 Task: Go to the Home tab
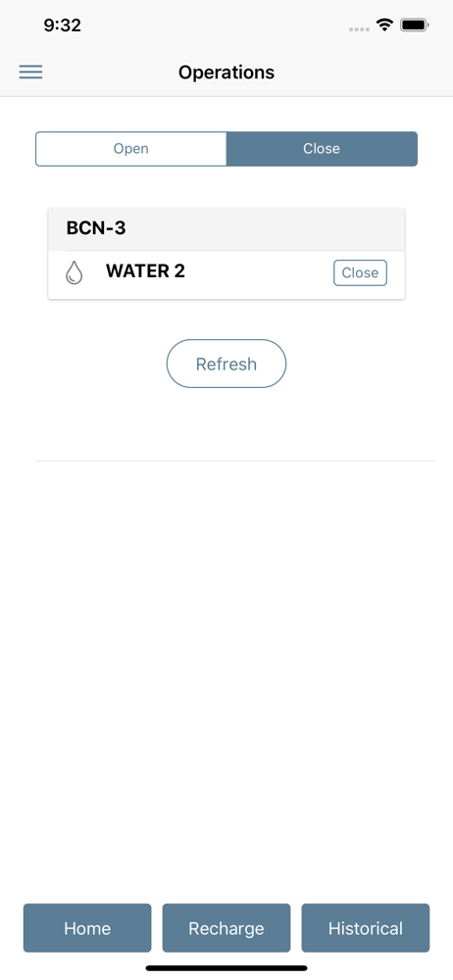tap(87, 928)
